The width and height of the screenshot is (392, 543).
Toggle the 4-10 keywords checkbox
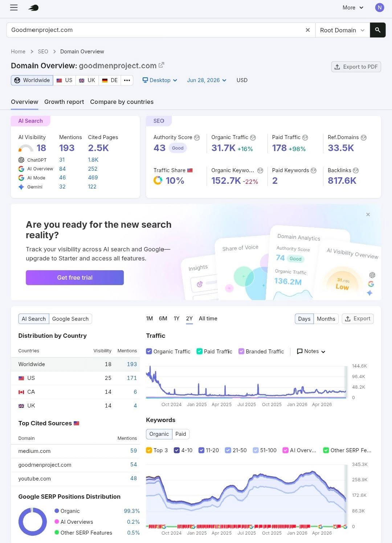(177, 450)
